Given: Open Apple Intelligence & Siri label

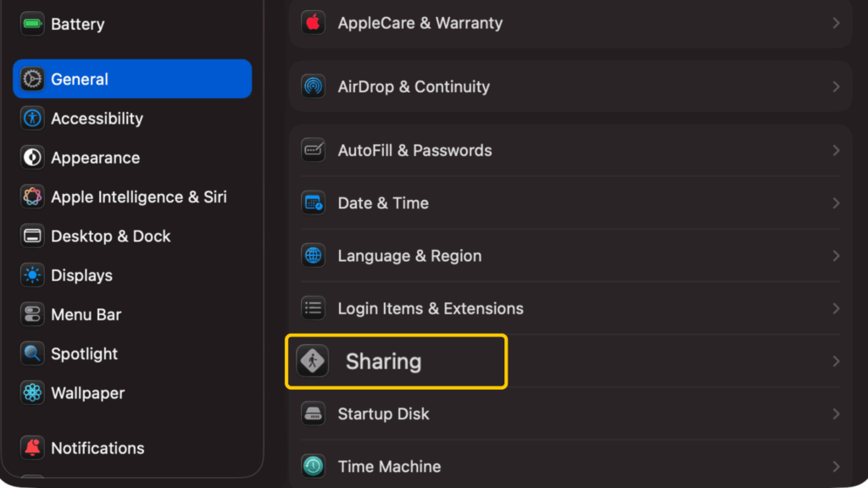Looking at the screenshot, I should (139, 197).
